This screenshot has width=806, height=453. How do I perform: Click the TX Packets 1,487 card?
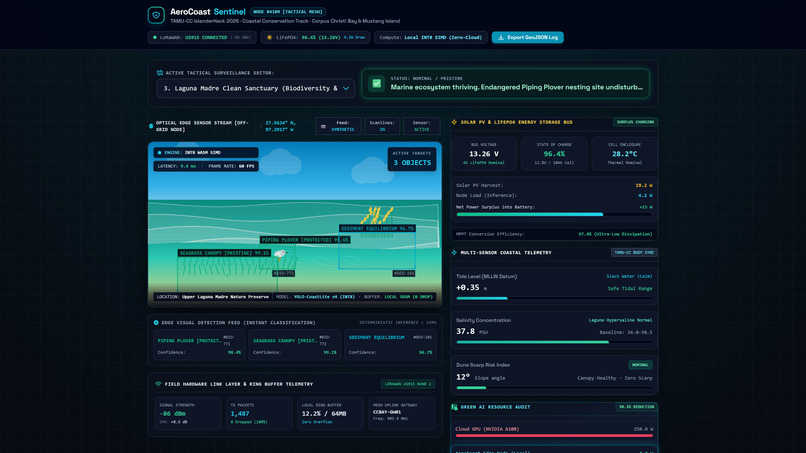[x=259, y=413]
